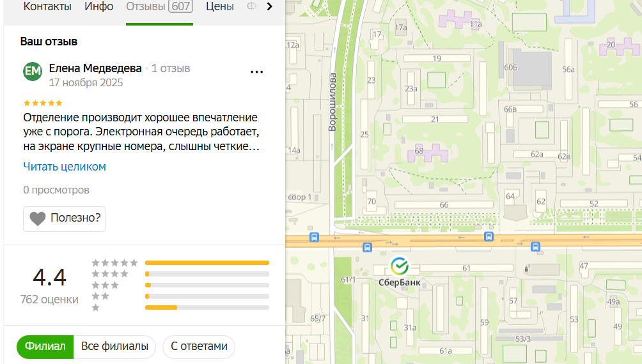This screenshot has height=364, width=642.
Task: Click building 61/1 label on map
Action: click(x=348, y=280)
